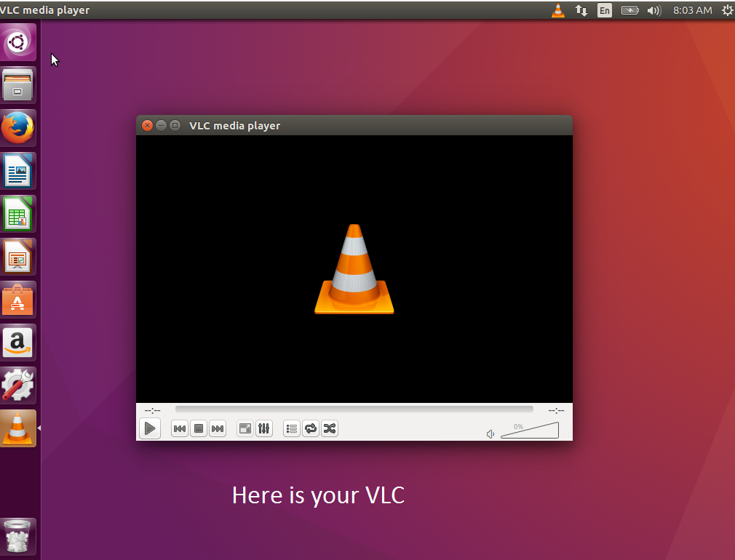Click the remaining time label right of seek bar
Screen dimensions: 735x560
click(x=556, y=410)
